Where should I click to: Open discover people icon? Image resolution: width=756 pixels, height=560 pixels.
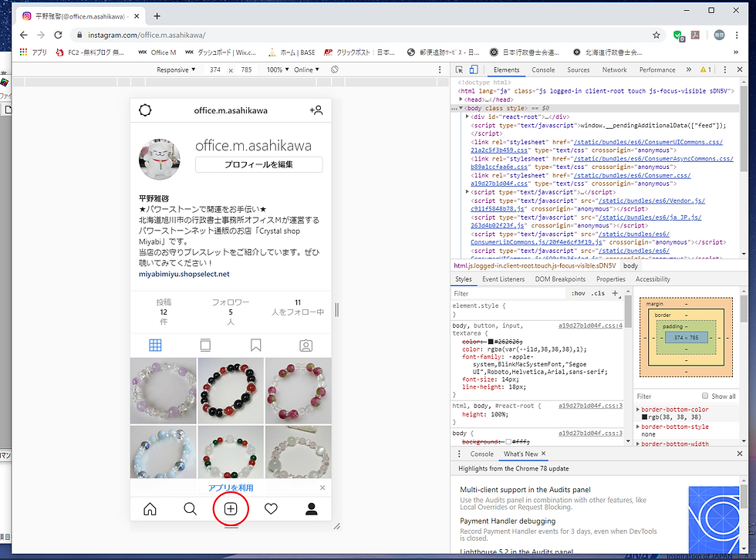316,110
